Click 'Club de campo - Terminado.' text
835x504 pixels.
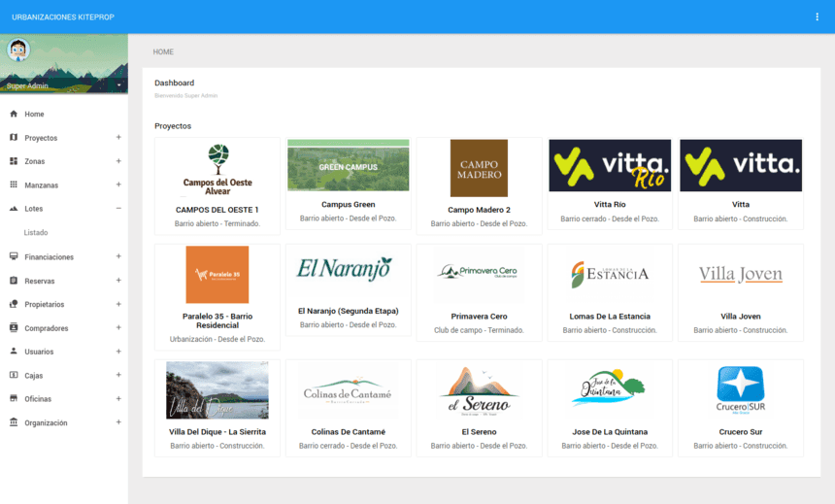[480, 330]
